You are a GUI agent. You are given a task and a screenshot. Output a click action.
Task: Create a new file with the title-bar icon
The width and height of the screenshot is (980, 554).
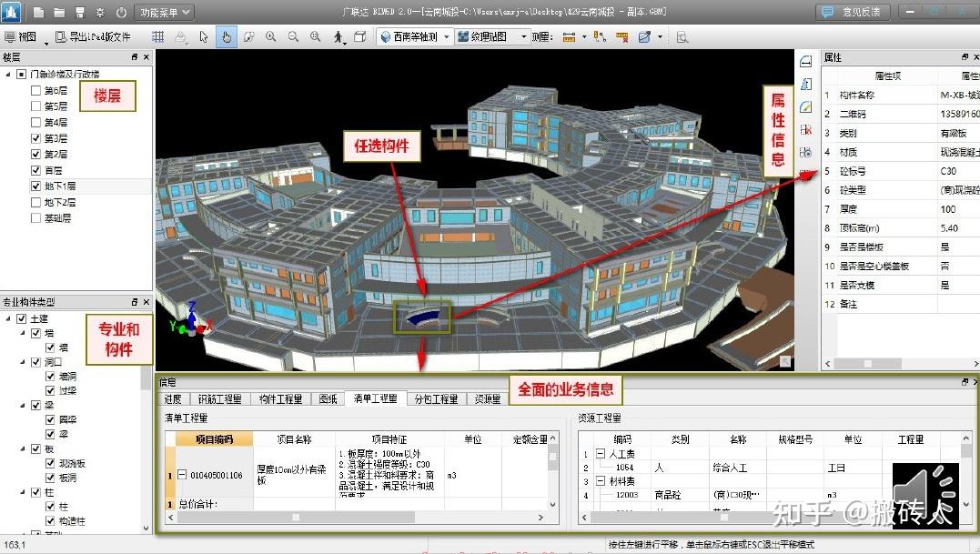click(38, 13)
